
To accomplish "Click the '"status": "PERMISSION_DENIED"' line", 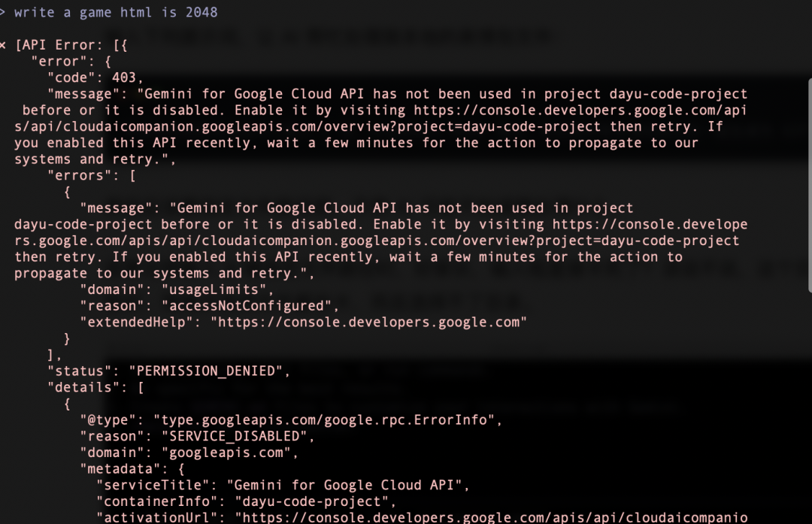I will tap(169, 371).
